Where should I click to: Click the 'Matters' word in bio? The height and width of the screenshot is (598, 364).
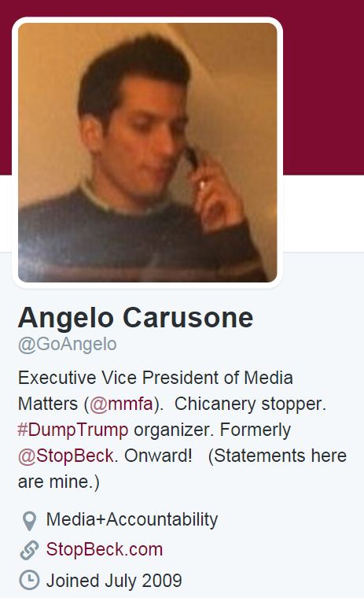[48, 404]
